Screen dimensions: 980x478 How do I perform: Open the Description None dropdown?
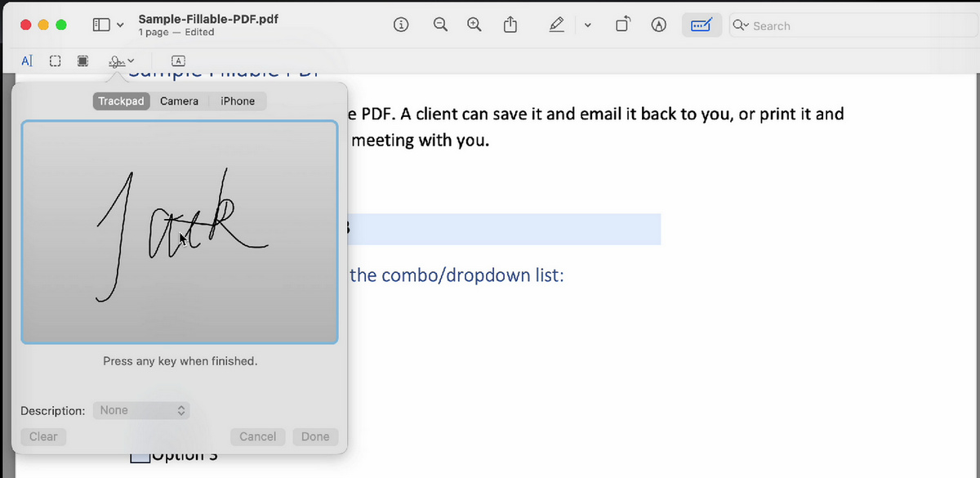(141, 410)
